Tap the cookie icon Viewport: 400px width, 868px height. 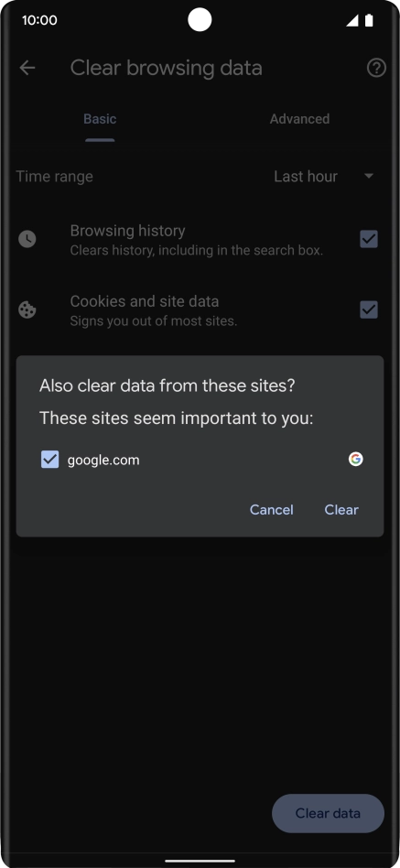point(27,310)
